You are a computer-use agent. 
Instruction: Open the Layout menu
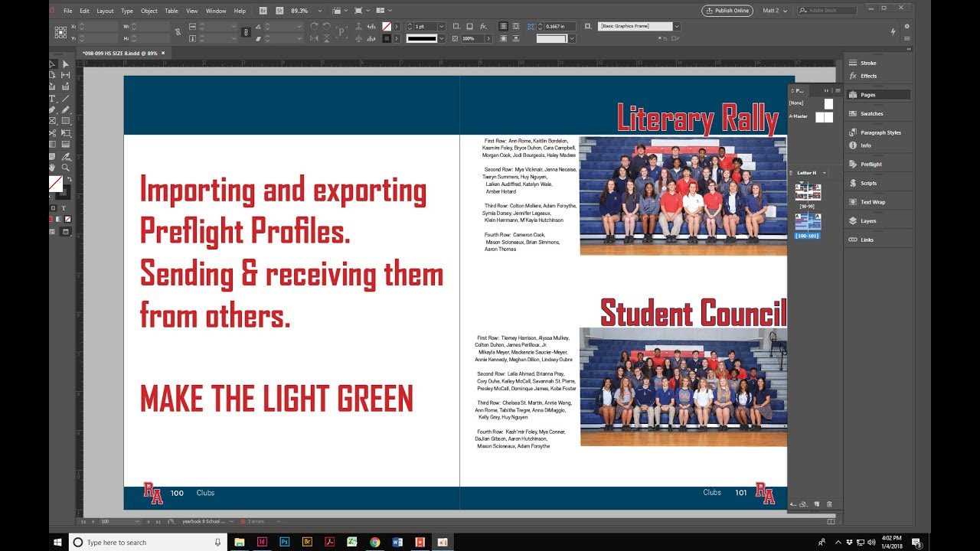coord(105,11)
